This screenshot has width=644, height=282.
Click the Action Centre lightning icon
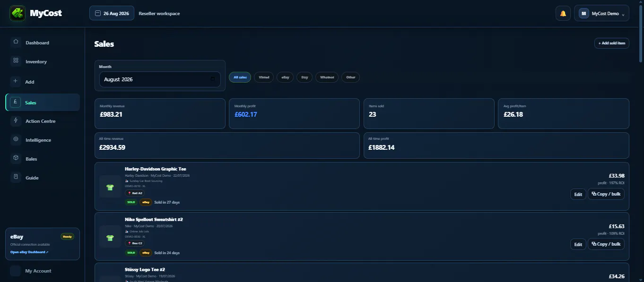[x=16, y=121]
